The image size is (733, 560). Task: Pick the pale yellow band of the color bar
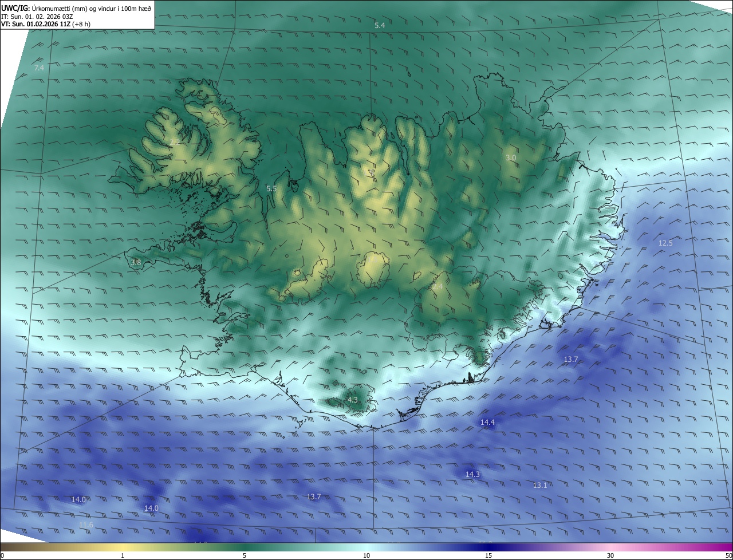[x=123, y=547]
